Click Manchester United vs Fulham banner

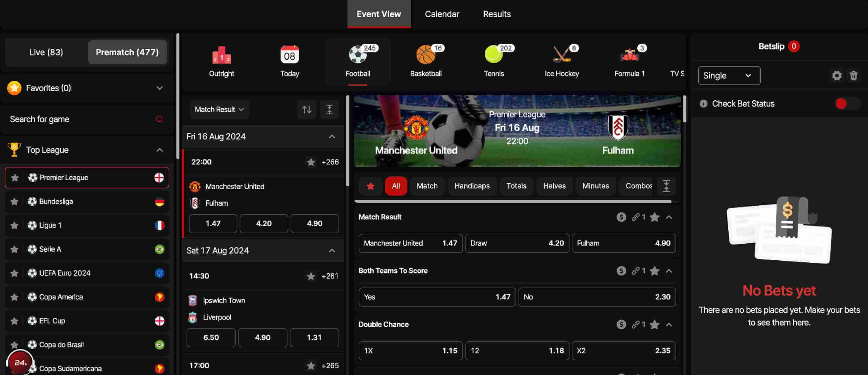pyautogui.click(x=517, y=131)
